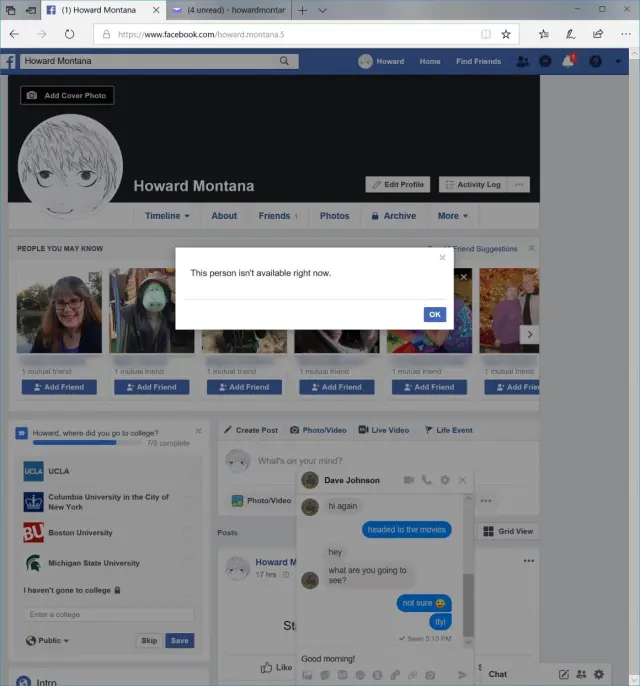Open chat options gear in Dave Johnson window
Image resolution: width=640 pixels, height=686 pixels.
click(445, 480)
